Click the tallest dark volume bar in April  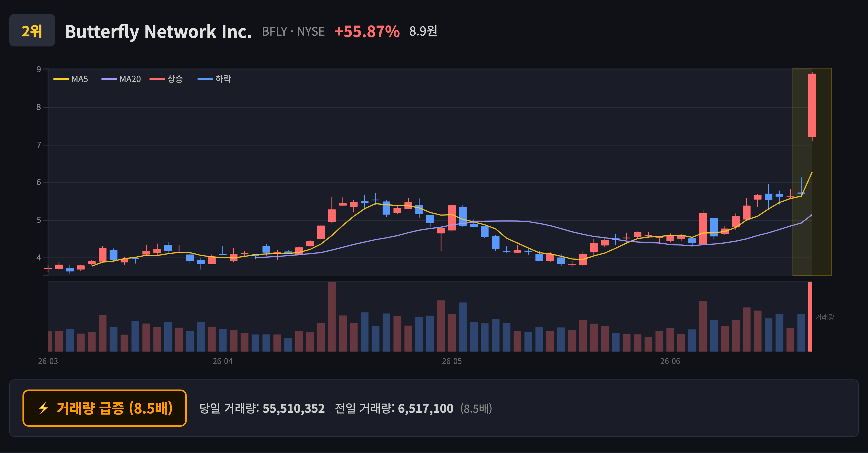pos(332,316)
